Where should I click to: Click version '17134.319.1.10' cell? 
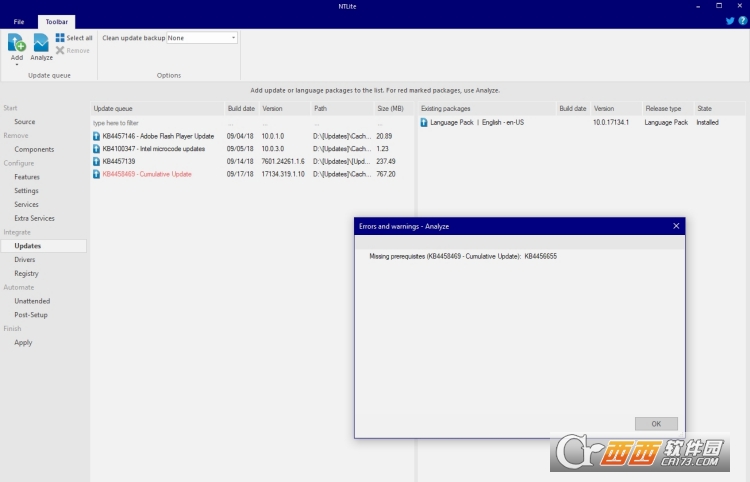283,174
